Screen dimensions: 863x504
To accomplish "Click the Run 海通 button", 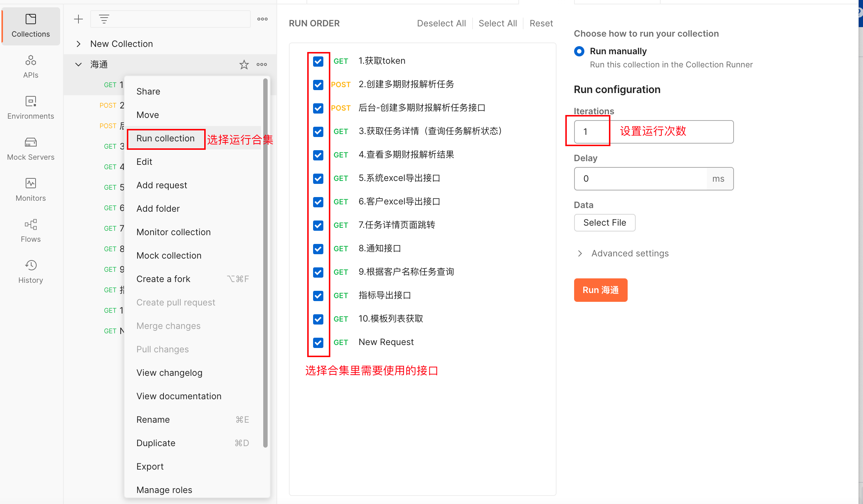I will pos(600,290).
